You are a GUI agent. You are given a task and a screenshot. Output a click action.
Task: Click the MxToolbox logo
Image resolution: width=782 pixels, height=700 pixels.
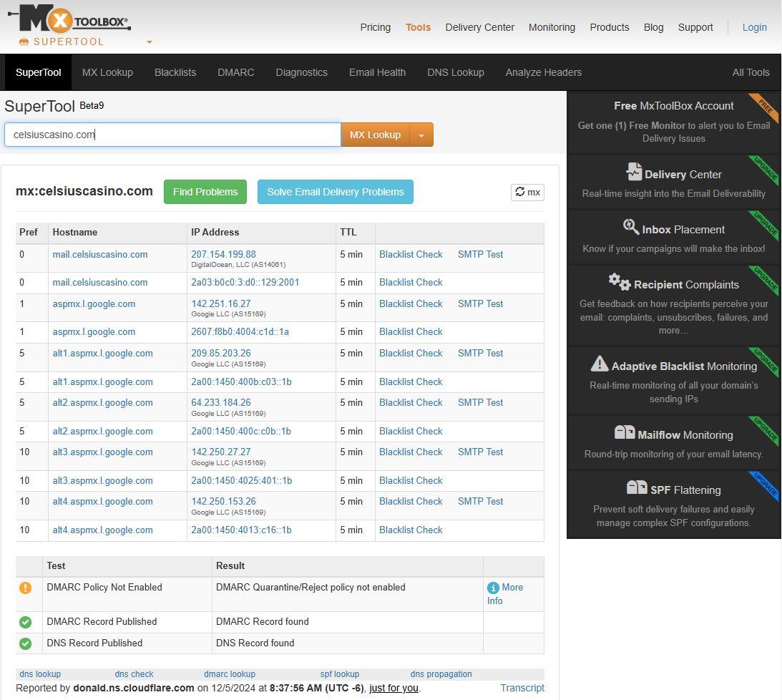click(x=69, y=19)
